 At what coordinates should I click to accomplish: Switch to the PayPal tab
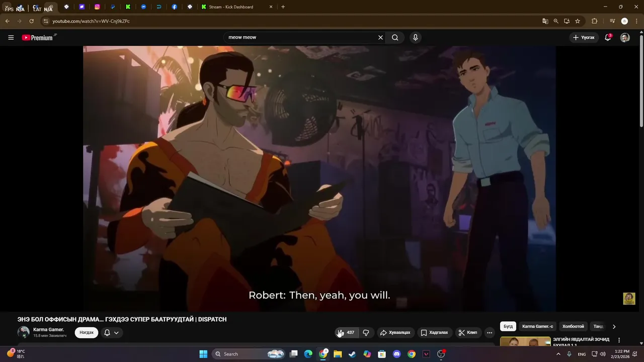pyautogui.click(x=113, y=7)
